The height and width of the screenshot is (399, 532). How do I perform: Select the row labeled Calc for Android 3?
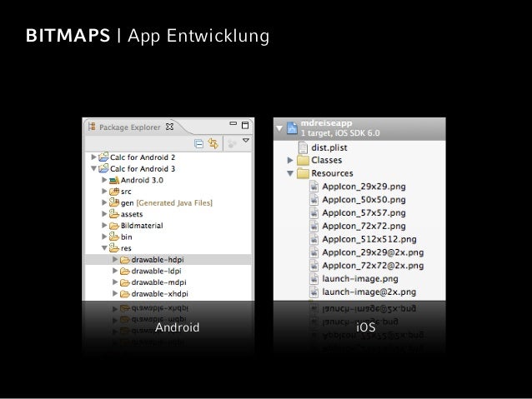point(143,168)
